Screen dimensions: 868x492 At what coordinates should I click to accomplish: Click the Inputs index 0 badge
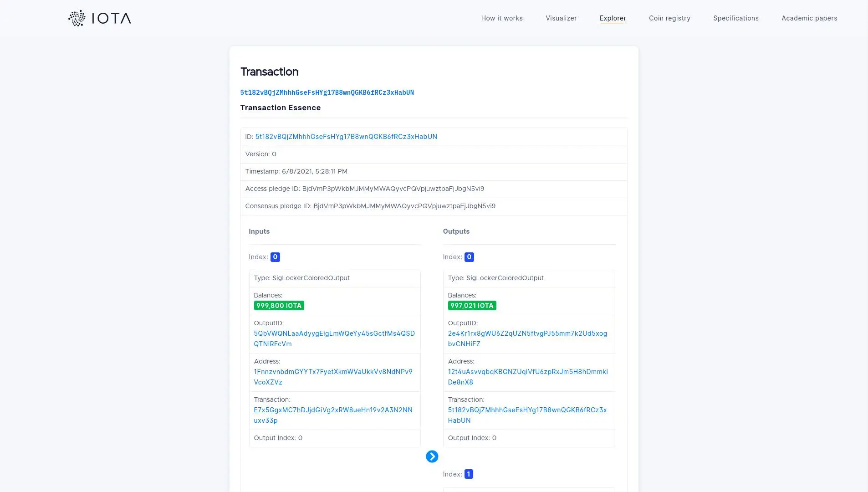pos(275,257)
